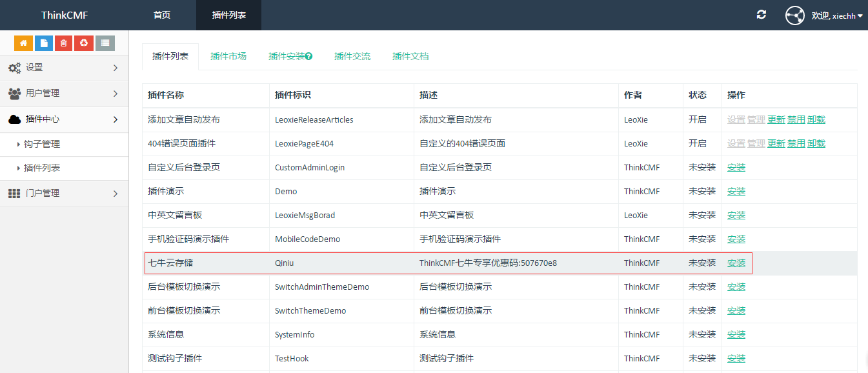Click the grid icon next to 门户管理

click(x=14, y=194)
